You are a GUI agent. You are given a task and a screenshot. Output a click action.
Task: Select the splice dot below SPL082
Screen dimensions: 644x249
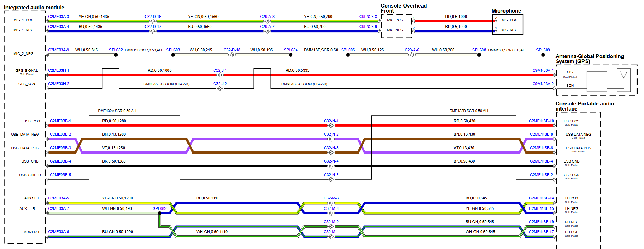click(x=159, y=213)
